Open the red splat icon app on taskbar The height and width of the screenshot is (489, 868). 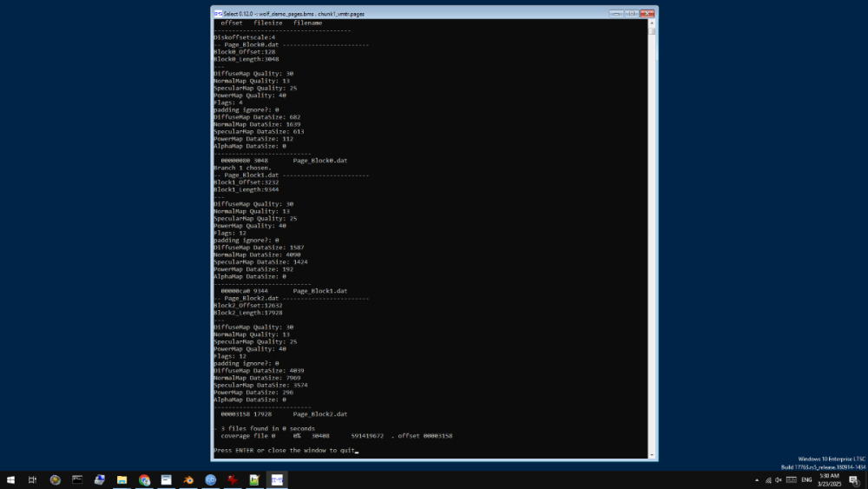(233, 479)
